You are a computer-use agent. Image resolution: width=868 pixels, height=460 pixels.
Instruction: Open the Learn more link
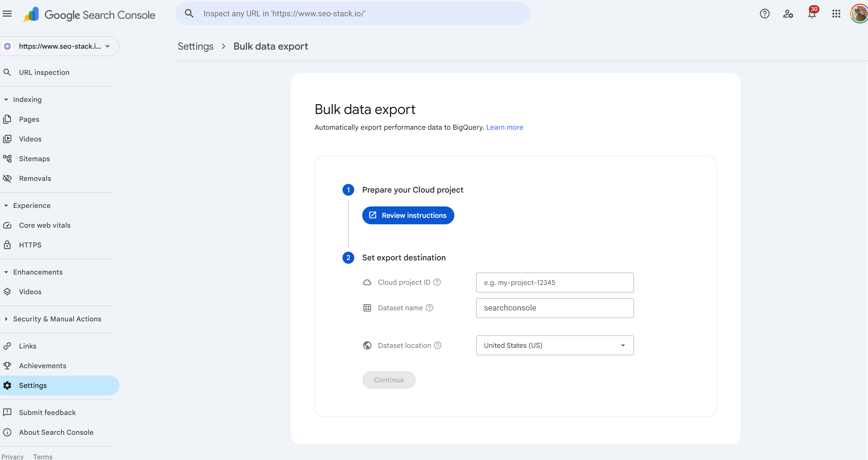(505, 127)
